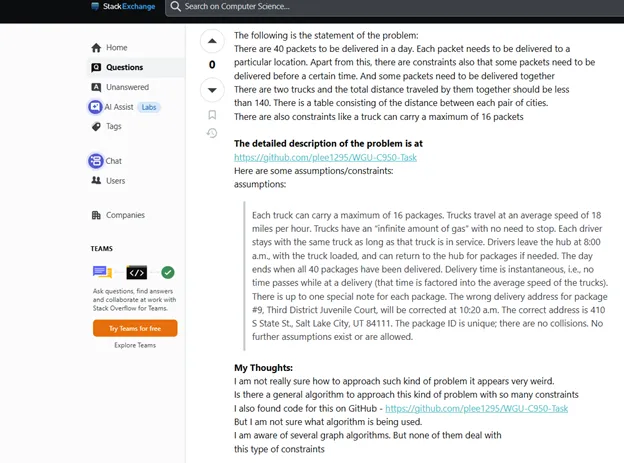The height and width of the screenshot is (463, 624).
Task: Focus the Search on Computer Science field
Action: pos(394,7)
